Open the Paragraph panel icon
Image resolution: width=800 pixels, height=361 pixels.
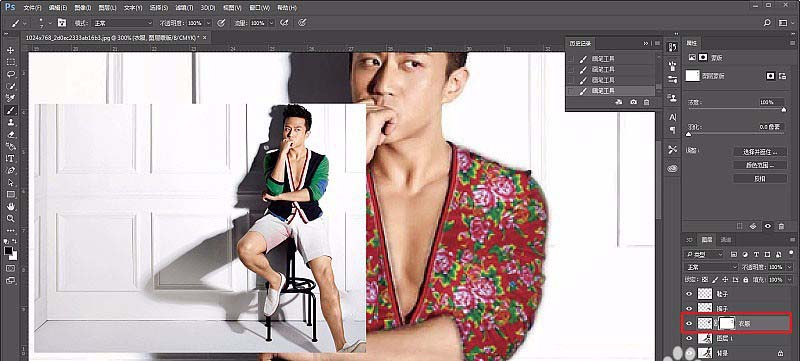tap(672, 130)
